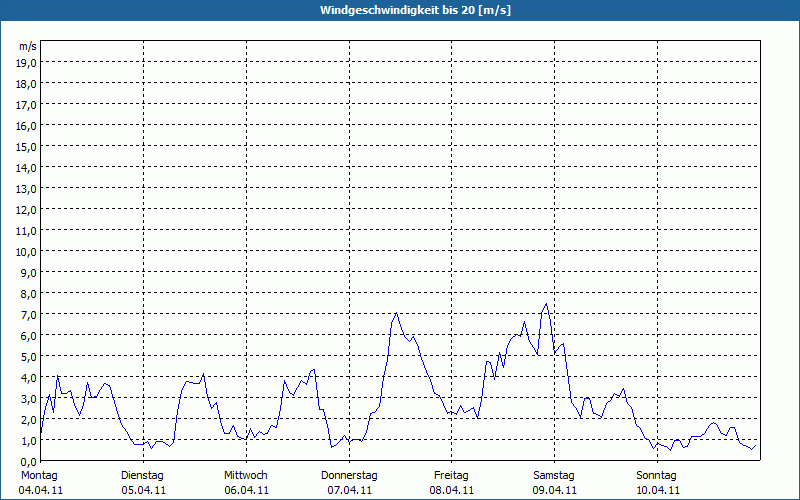Click the '14,0' y-axis label
The image size is (800, 500).
[27, 168]
